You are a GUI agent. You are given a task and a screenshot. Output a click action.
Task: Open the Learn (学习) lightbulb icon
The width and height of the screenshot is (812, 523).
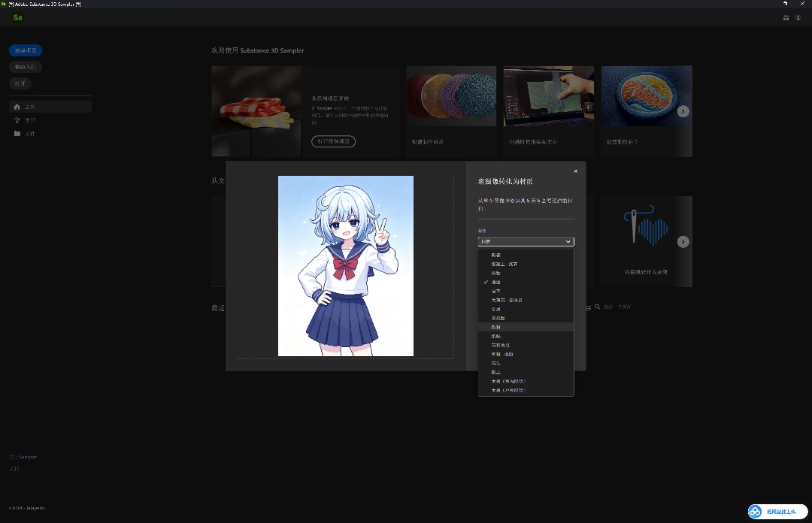pos(17,120)
